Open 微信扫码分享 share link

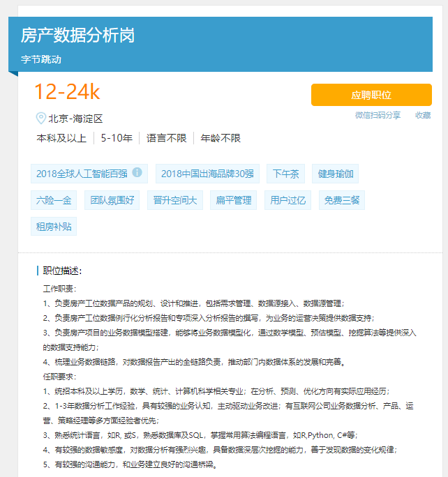pos(378,115)
